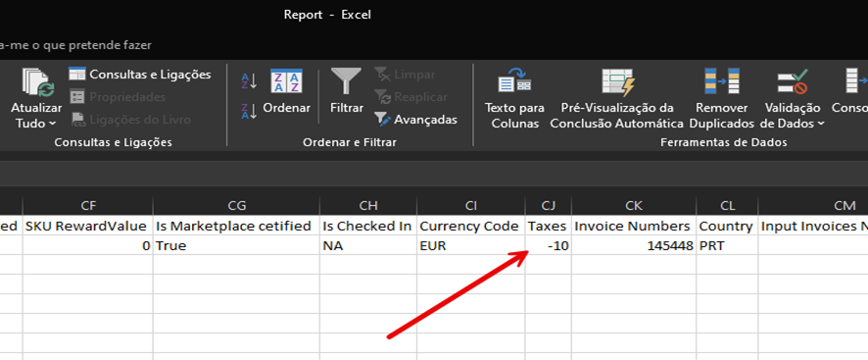The height and width of the screenshot is (360, 868).
Task: Open Consultas e Ligações pane
Action: pyautogui.click(x=140, y=74)
